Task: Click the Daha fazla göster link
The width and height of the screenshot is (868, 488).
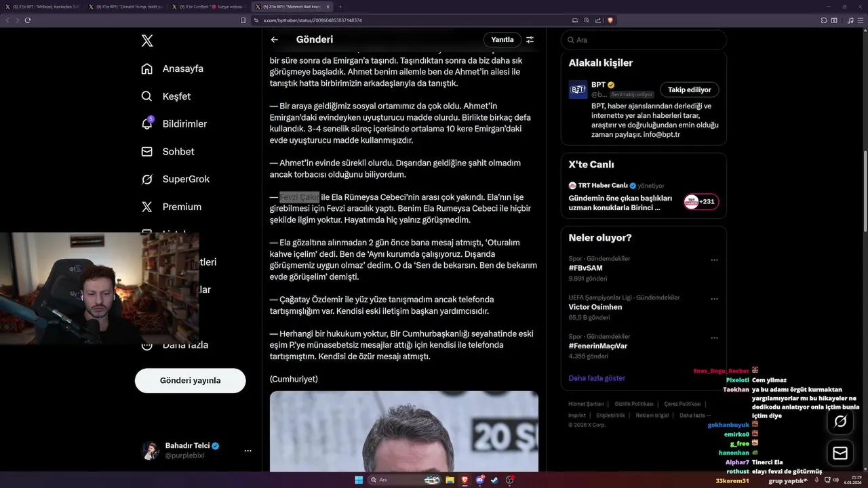Action: pyautogui.click(x=597, y=378)
